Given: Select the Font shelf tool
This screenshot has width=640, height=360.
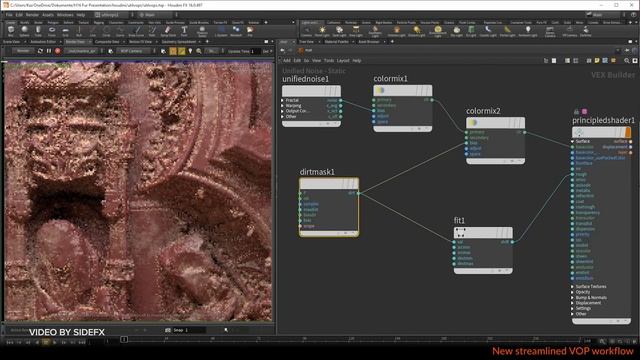Looking at the screenshot, I should (184, 31).
